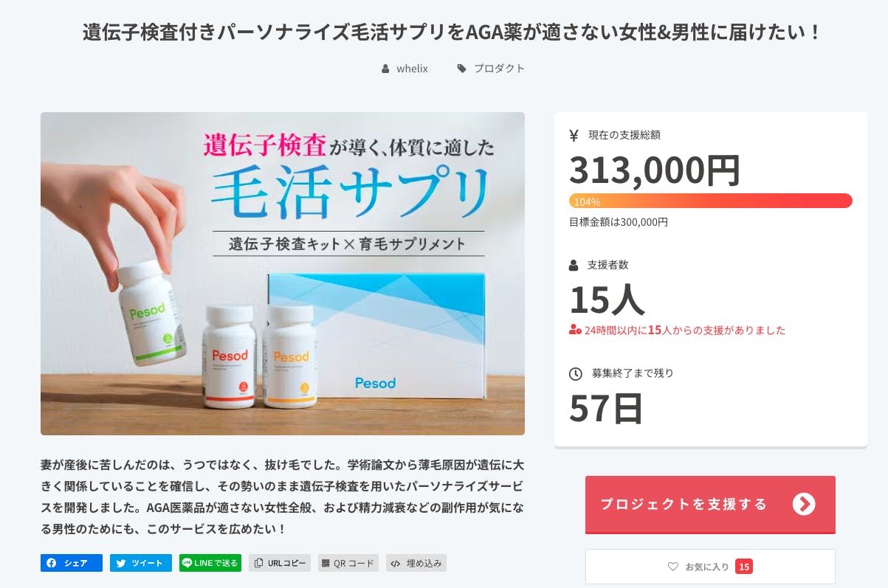Screen dimensions: 888x588
Task: Click the 104% funding progress bar
Action: pos(710,201)
